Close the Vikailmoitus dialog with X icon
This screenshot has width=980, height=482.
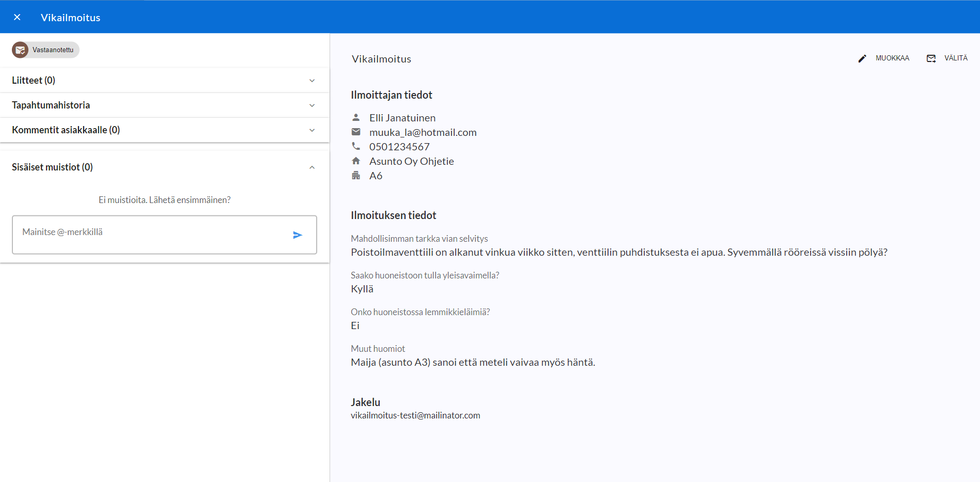point(17,17)
